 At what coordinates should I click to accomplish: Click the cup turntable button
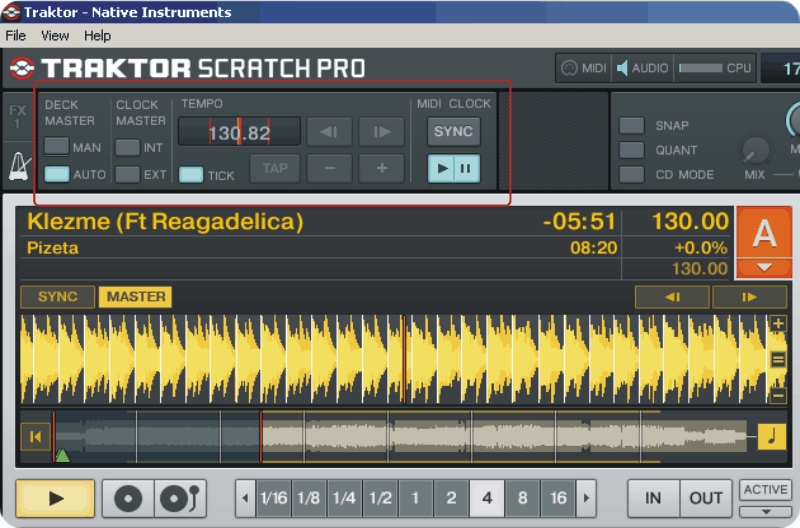point(181,498)
